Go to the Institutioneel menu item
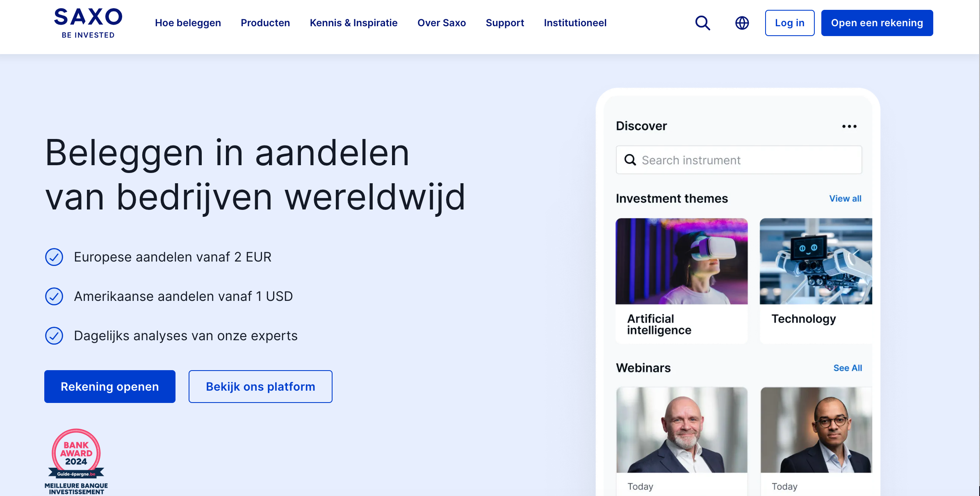 click(x=575, y=23)
